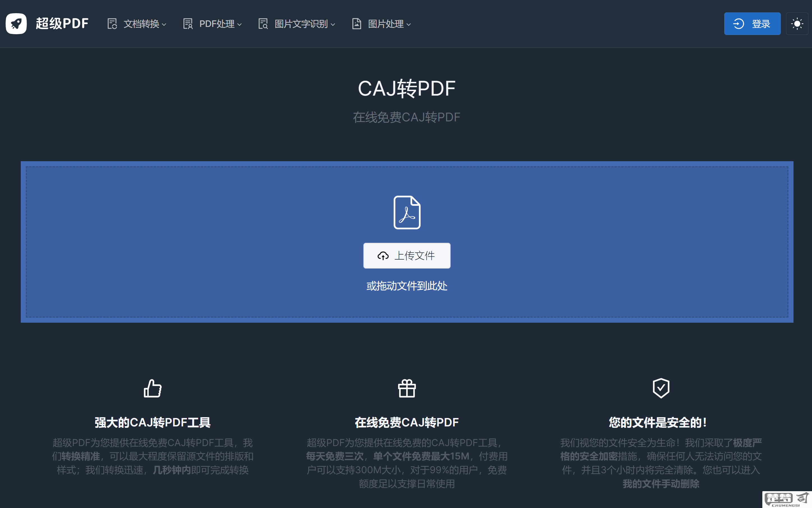Expand the 图片处理 dropdown chevron

(409, 24)
